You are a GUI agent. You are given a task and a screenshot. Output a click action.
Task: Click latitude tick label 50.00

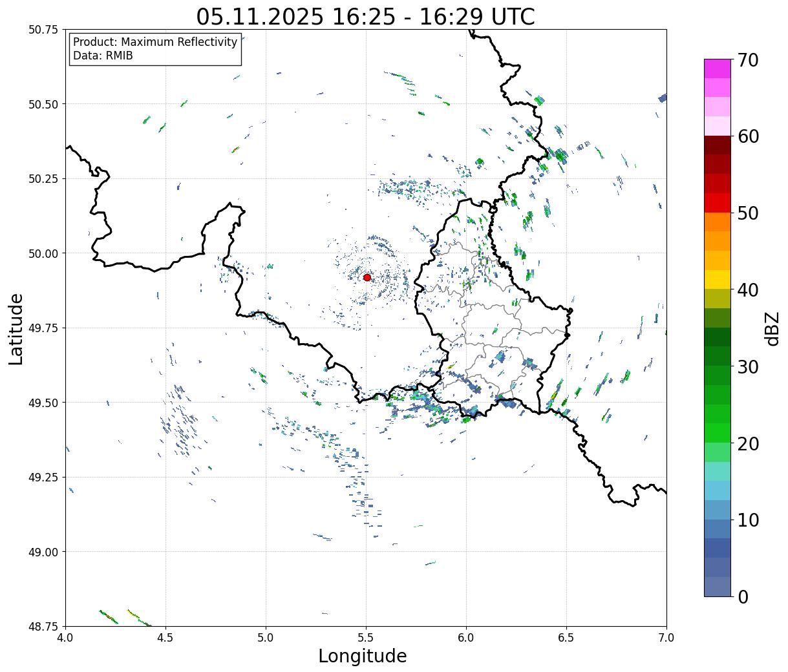[x=43, y=253]
